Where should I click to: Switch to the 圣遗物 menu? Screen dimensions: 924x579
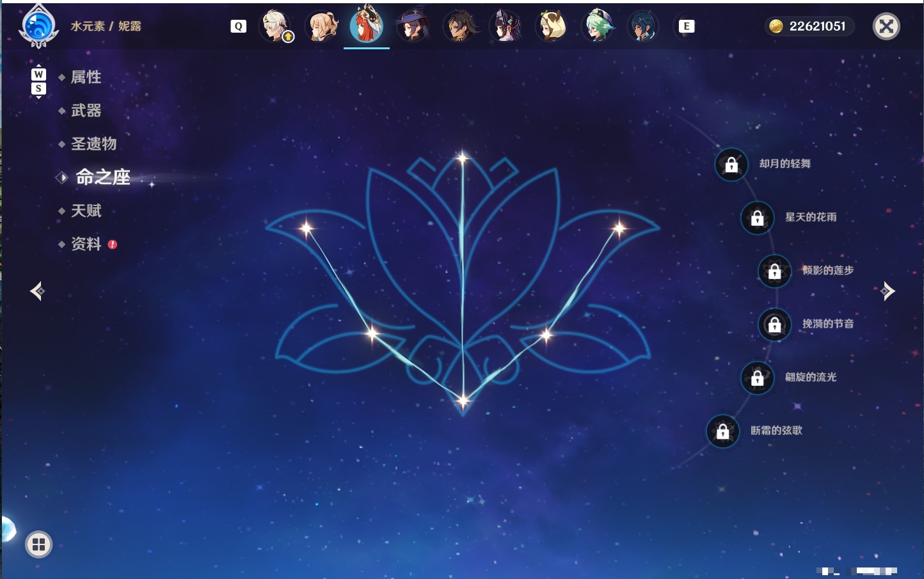coord(93,144)
